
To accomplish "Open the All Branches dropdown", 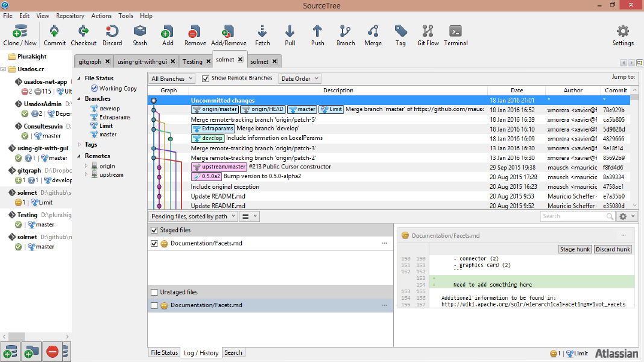I will (x=172, y=78).
